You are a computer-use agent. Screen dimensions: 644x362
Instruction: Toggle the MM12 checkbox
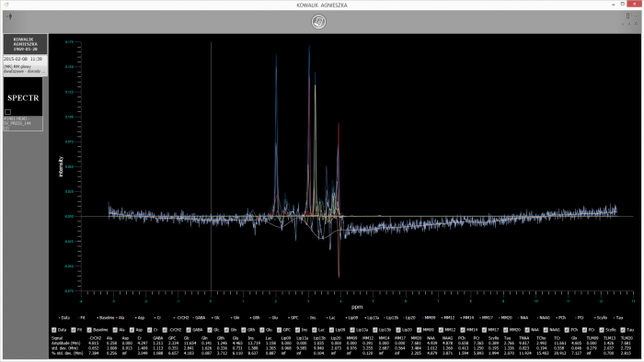pos(441,330)
